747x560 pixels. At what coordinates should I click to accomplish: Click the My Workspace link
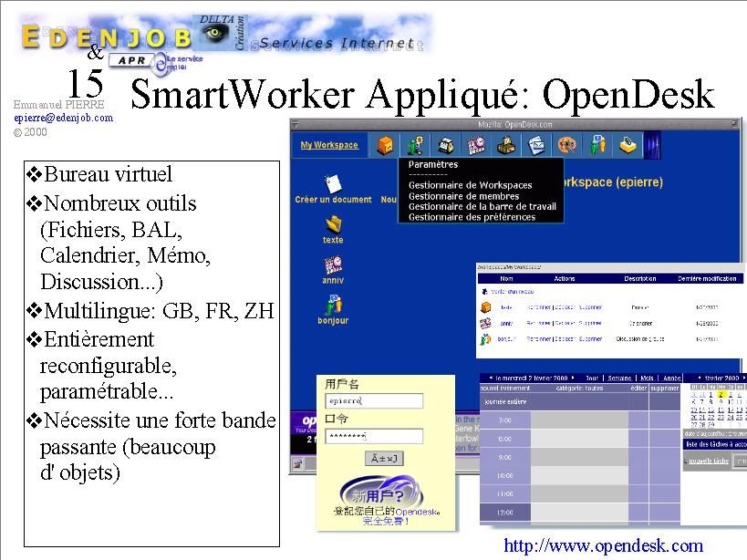coord(329,145)
